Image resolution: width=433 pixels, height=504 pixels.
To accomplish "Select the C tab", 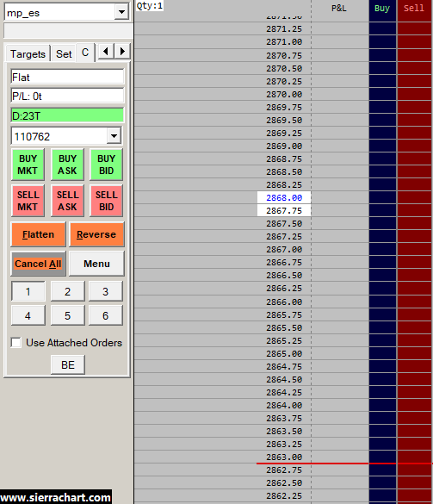I will (x=85, y=53).
